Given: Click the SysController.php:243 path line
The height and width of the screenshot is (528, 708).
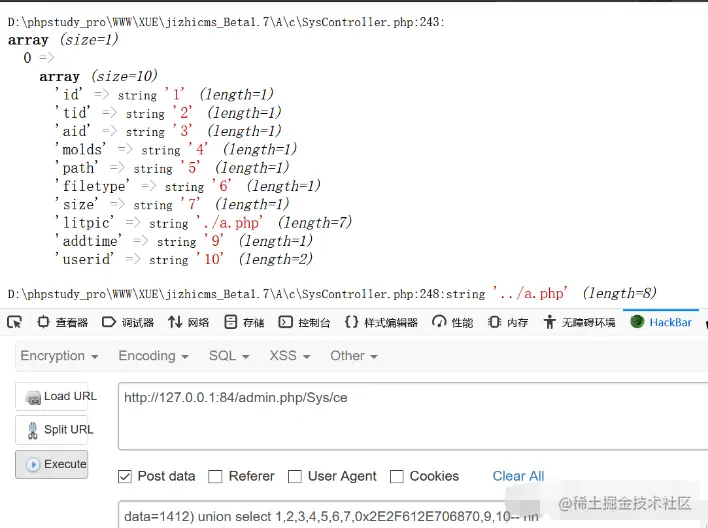Looking at the screenshot, I should 226,22.
